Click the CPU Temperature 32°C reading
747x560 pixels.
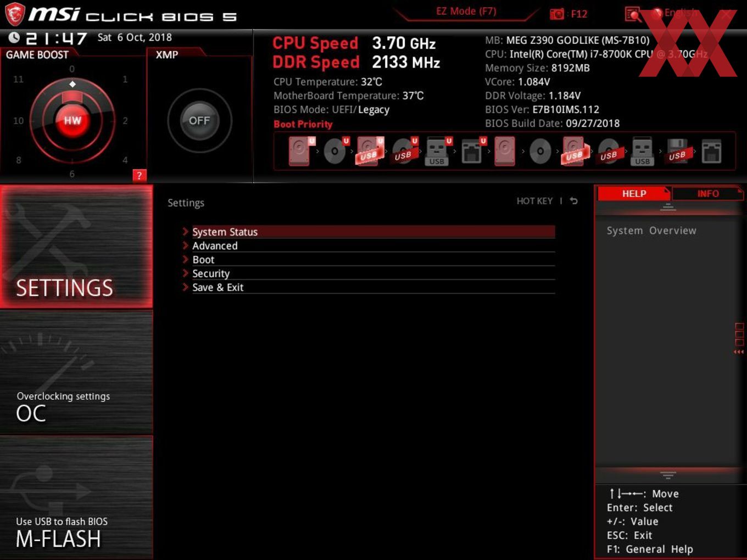click(328, 82)
